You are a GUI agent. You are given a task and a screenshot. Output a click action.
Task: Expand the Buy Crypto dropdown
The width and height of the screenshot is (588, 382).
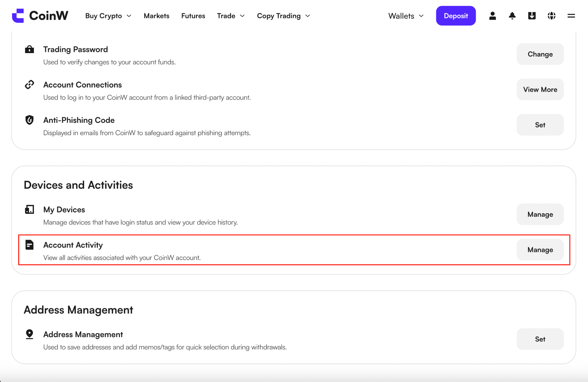coord(108,16)
